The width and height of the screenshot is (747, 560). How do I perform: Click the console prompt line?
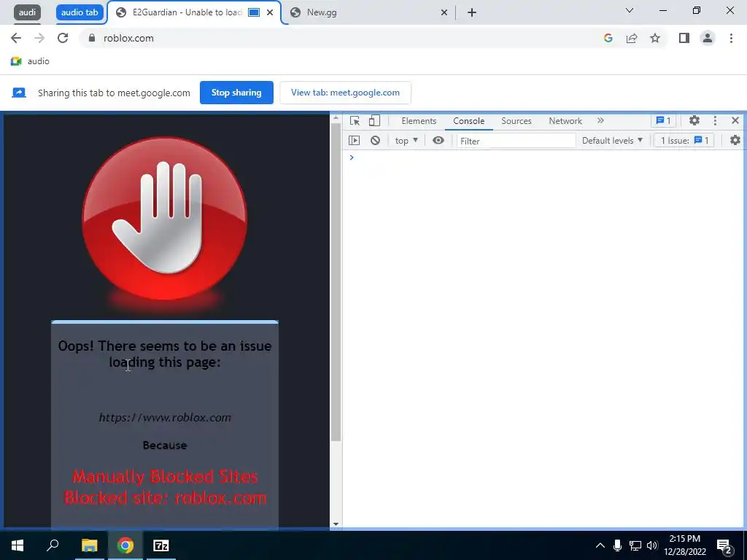[543, 157]
